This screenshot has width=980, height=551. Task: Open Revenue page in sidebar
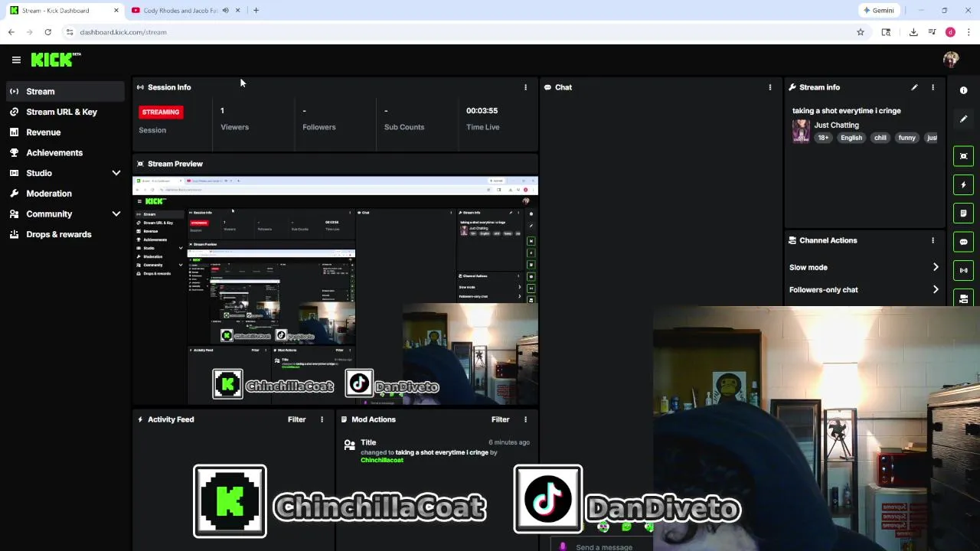[x=64, y=132]
